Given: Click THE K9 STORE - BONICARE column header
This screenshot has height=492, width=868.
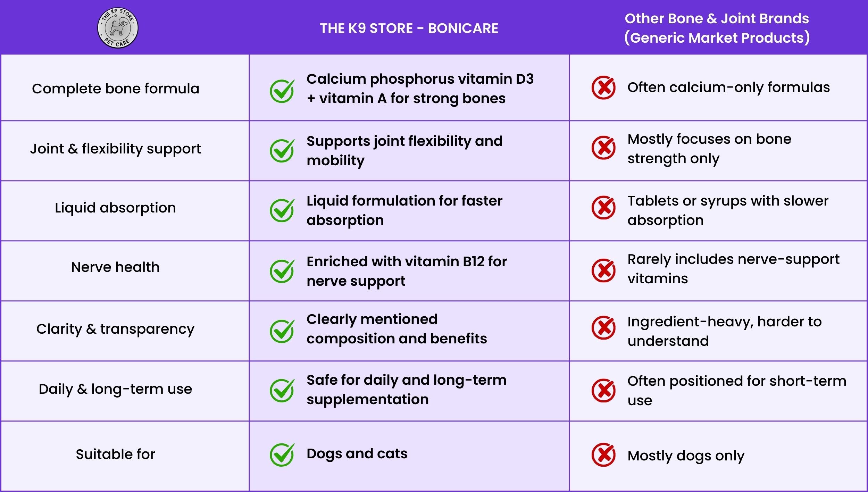Looking at the screenshot, I should click(409, 28).
